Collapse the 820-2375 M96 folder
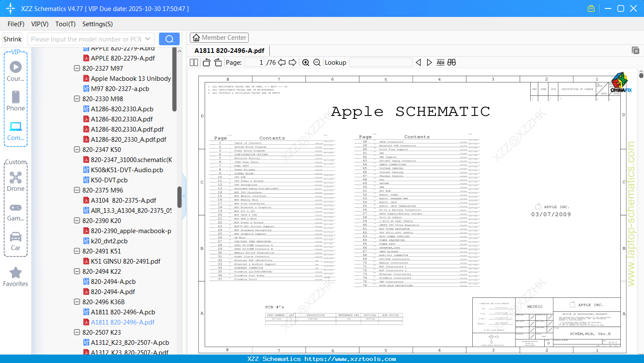Image resolution: width=644 pixels, height=363 pixels. (77, 190)
